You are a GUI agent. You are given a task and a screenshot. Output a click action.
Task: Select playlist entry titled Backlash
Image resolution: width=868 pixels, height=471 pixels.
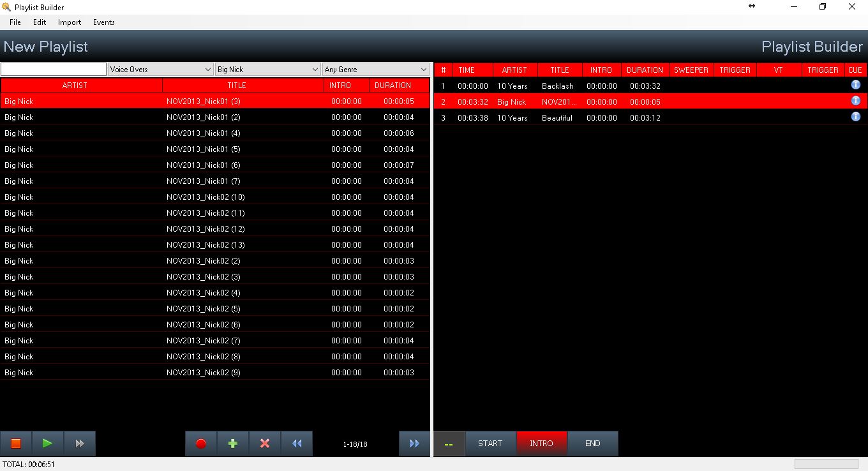click(650, 86)
